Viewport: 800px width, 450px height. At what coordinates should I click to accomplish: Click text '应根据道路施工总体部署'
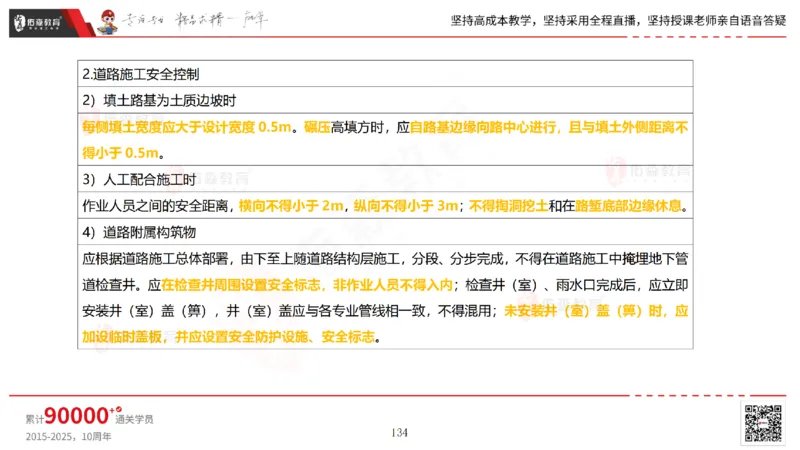tap(155, 259)
